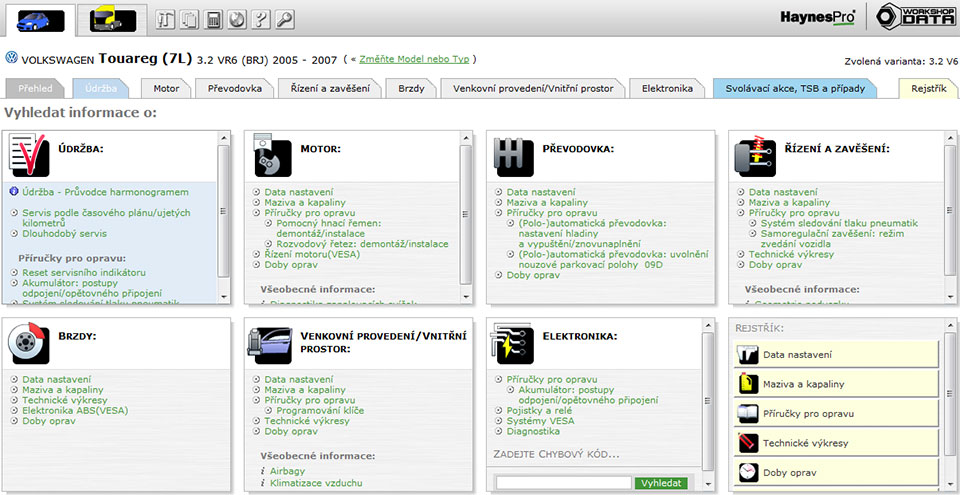Click the Workshop Data logo

(915, 17)
